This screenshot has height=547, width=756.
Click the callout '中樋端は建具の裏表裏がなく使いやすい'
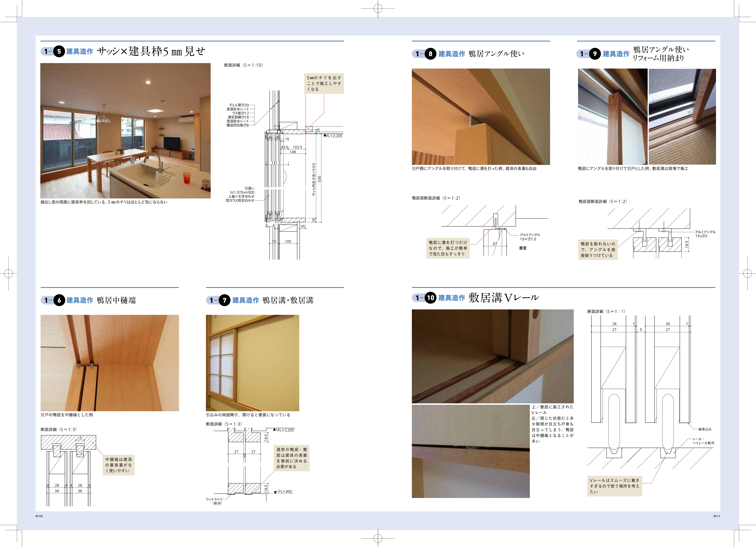tap(119, 465)
